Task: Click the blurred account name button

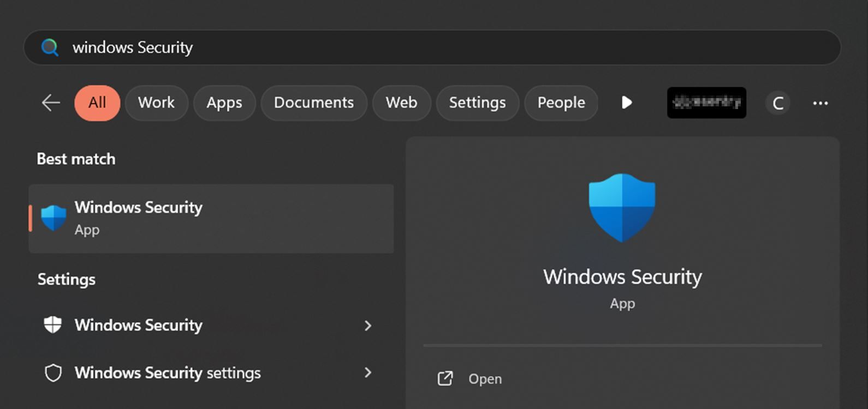Action: click(x=706, y=103)
